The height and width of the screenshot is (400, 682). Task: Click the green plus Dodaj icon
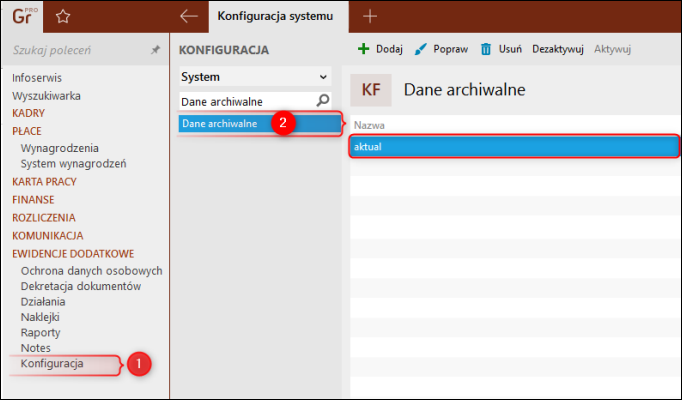363,49
